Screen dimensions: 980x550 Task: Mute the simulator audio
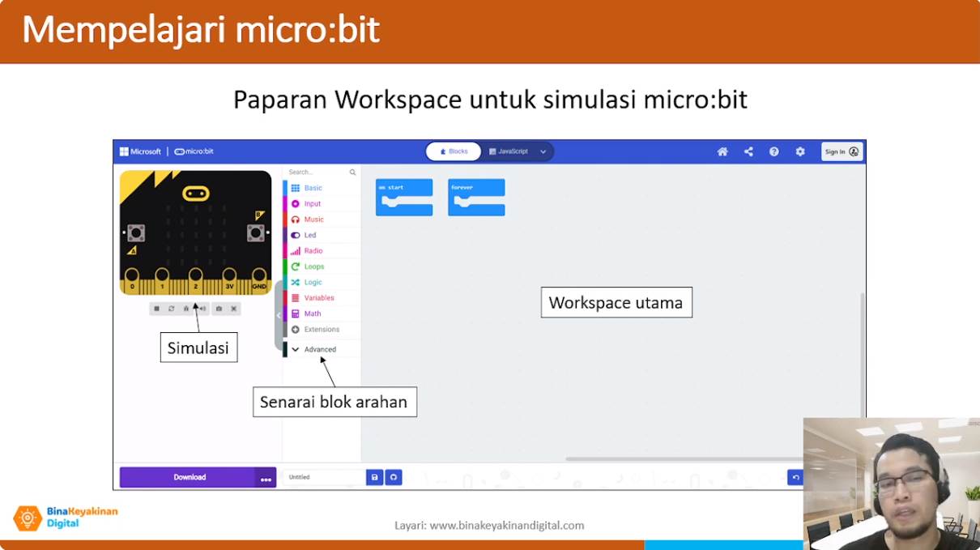click(202, 309)
